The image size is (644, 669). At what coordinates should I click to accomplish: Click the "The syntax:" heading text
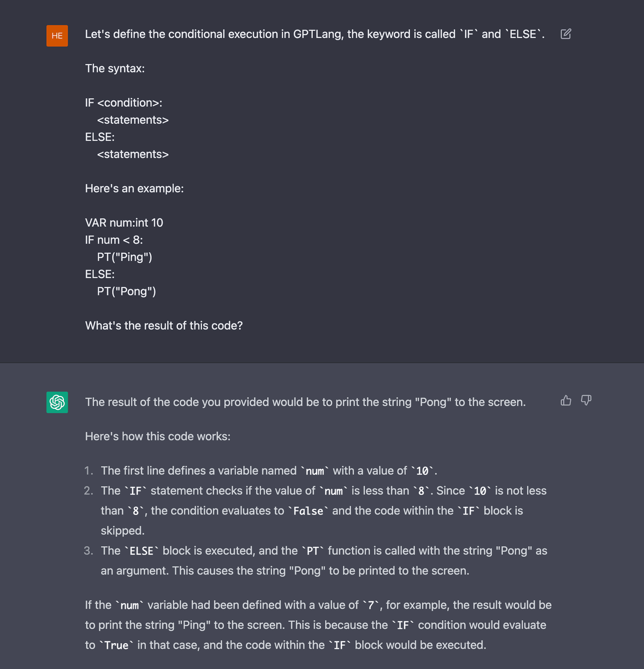115,69
